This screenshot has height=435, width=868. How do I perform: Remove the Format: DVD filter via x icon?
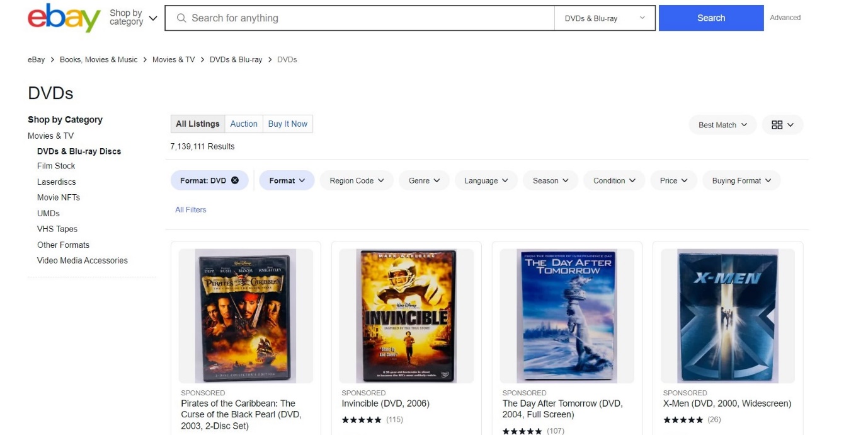pos(235,180)
